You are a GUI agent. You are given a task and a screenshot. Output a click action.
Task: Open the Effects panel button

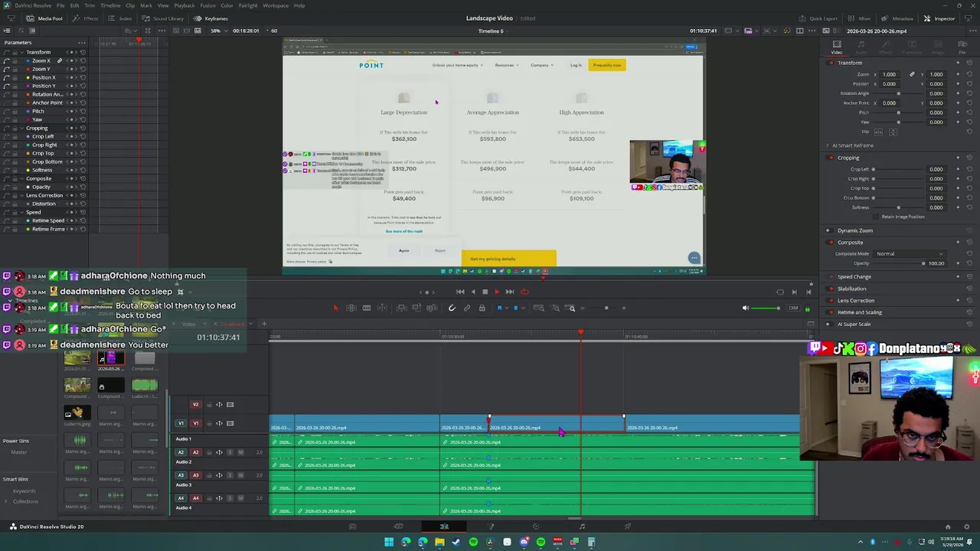pos(86,18)
